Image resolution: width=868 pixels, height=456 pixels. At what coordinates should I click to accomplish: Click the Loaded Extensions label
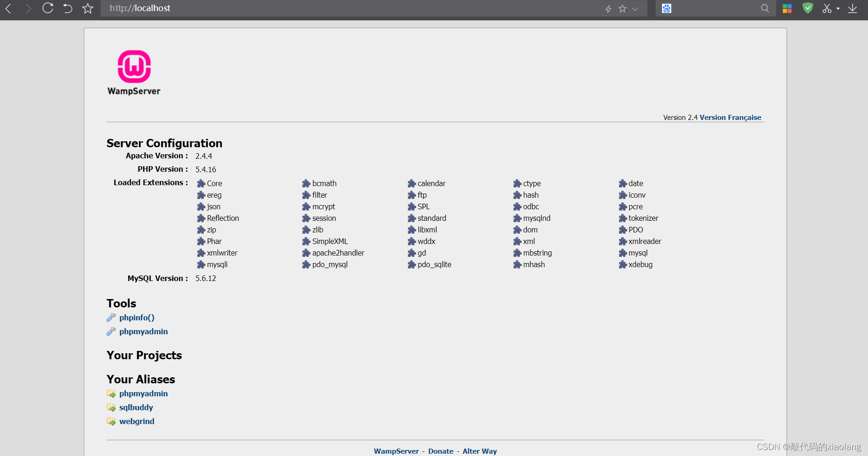150,182
